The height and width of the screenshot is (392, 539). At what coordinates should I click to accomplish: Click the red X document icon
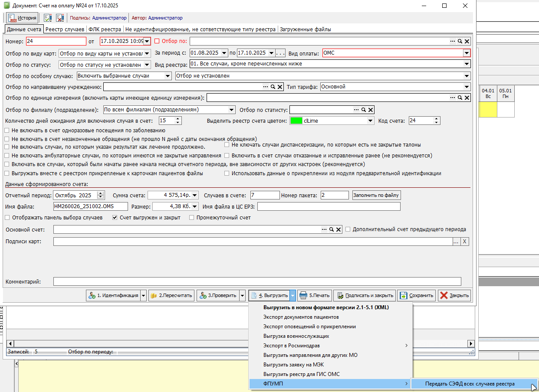point(60,18)
